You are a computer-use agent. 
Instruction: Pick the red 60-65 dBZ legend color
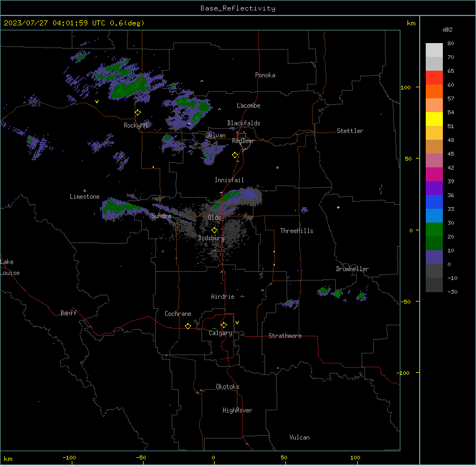click(x=434, y=78)
